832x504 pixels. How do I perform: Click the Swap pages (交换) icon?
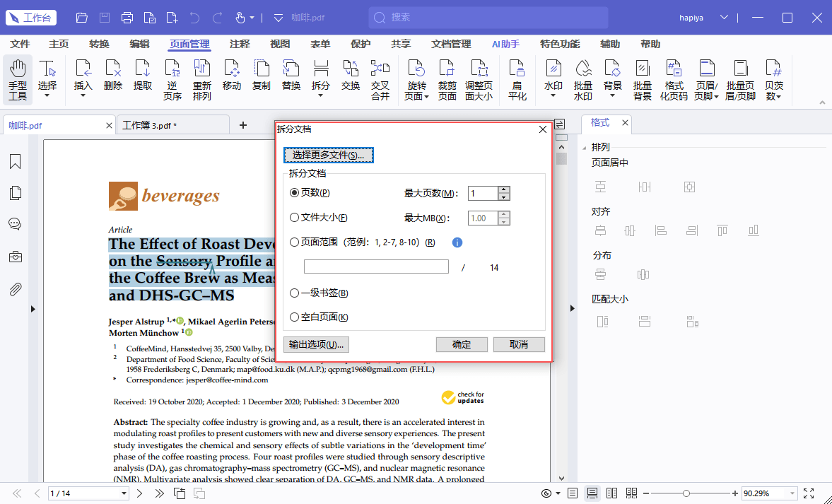point(350,75)
